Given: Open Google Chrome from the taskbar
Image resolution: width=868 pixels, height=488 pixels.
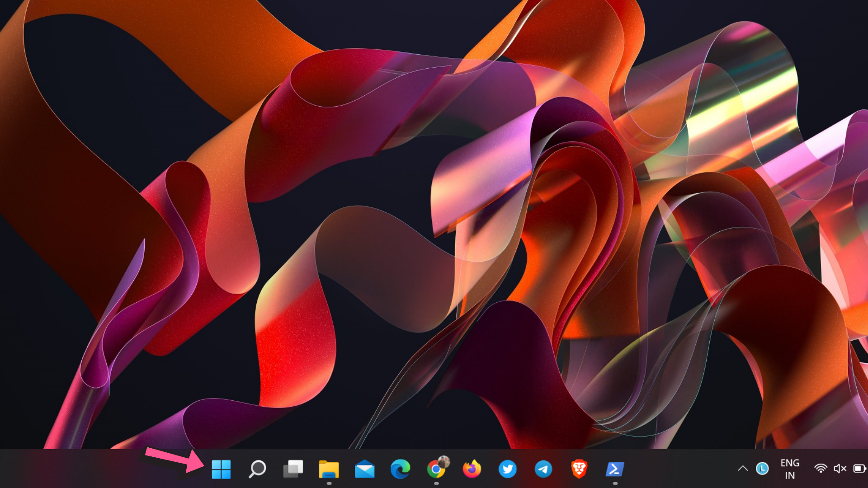Looking at the screenshot, I should point(437,468).
